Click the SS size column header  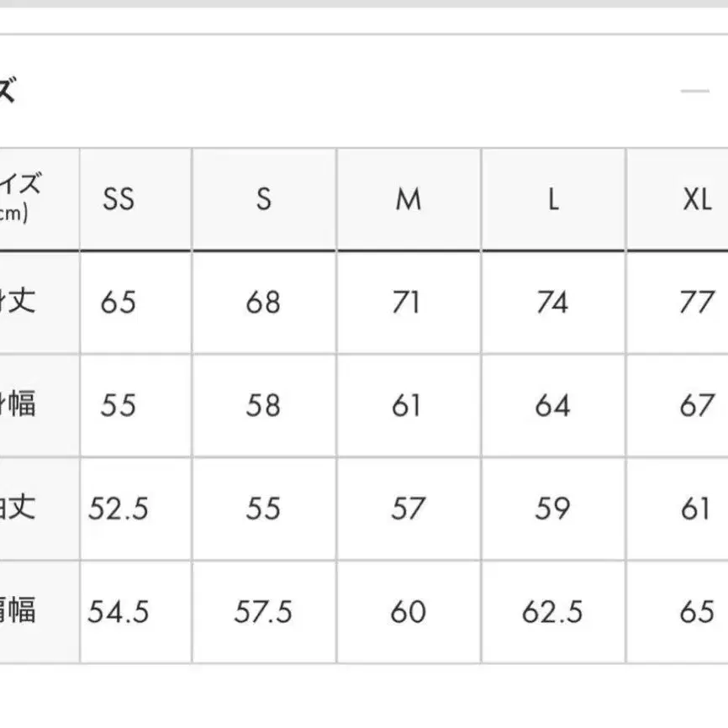(119, 200)
